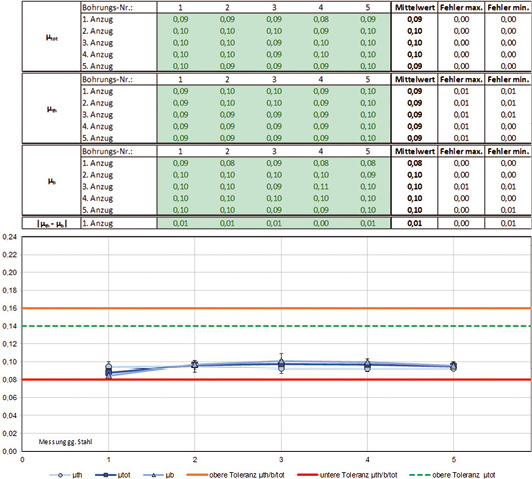Image resolution: width=532 pixels, height=479 pixels.
Task: Click the 0,08 y-axis label
Action: coord(10,380)
